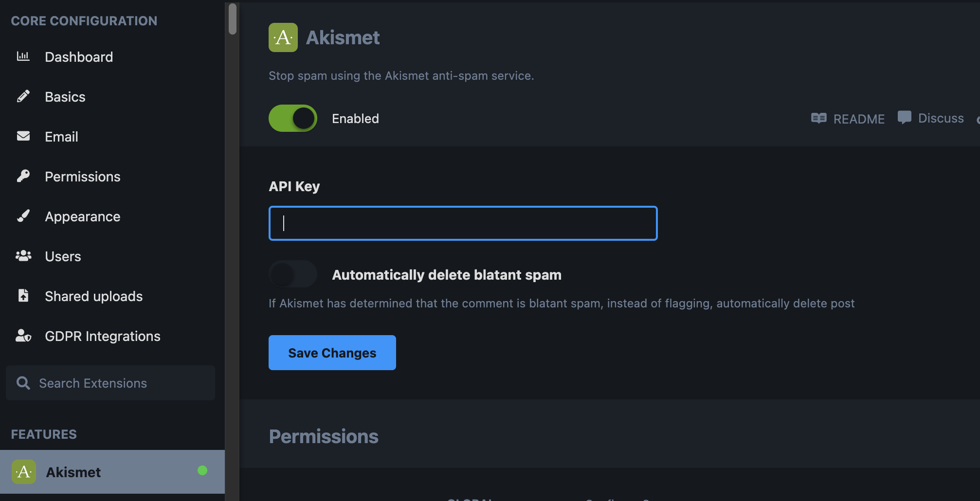This screenshot has height=501, width=980.
Task: Click the GDPR Integrations user-shield icon
Action: click(23, 336)
